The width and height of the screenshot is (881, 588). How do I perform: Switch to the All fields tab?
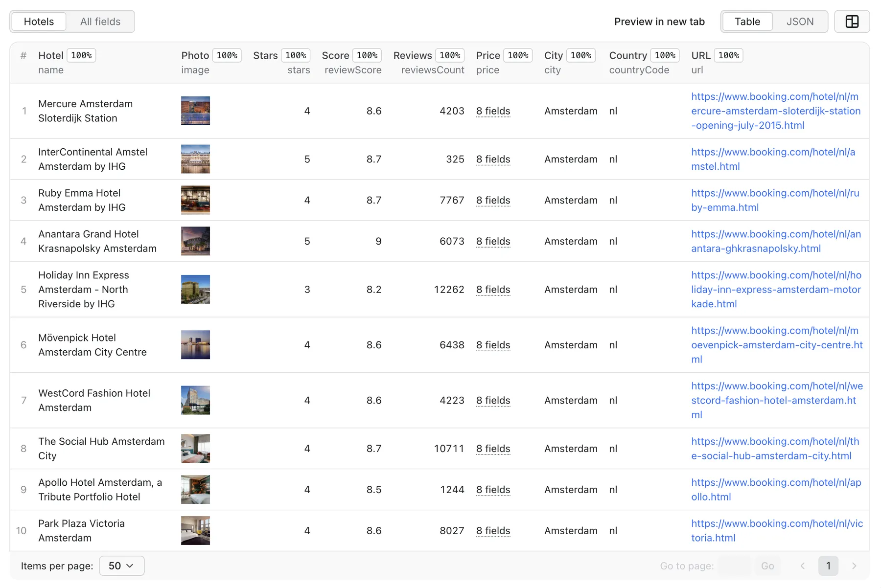(100, 22)
